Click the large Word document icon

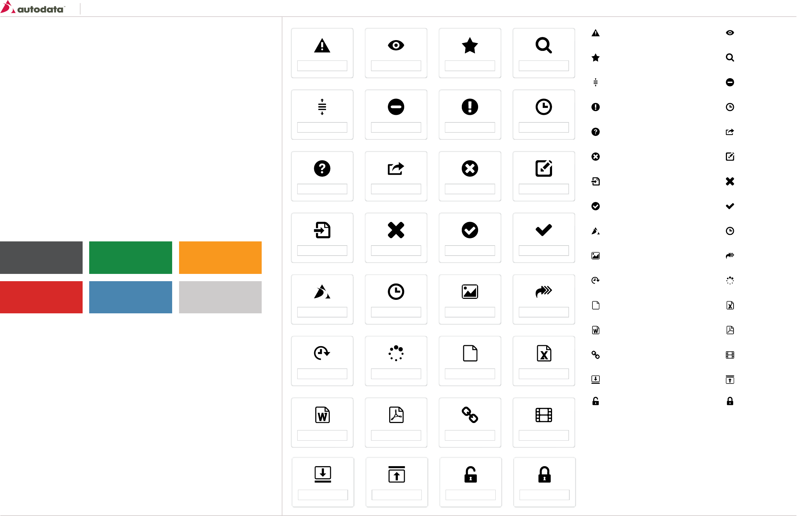[322, 415]
